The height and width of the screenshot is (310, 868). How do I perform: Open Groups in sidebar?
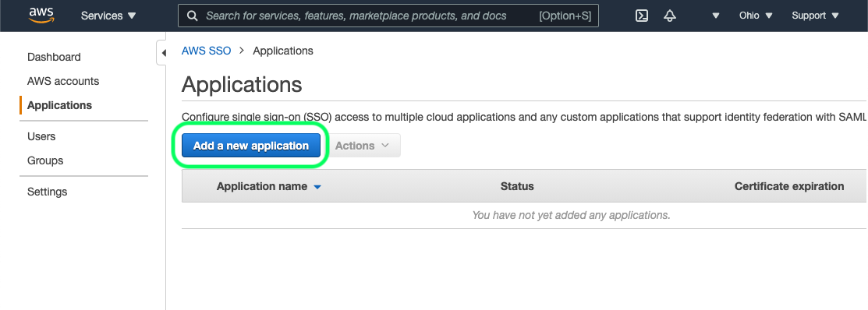[45, 160]
